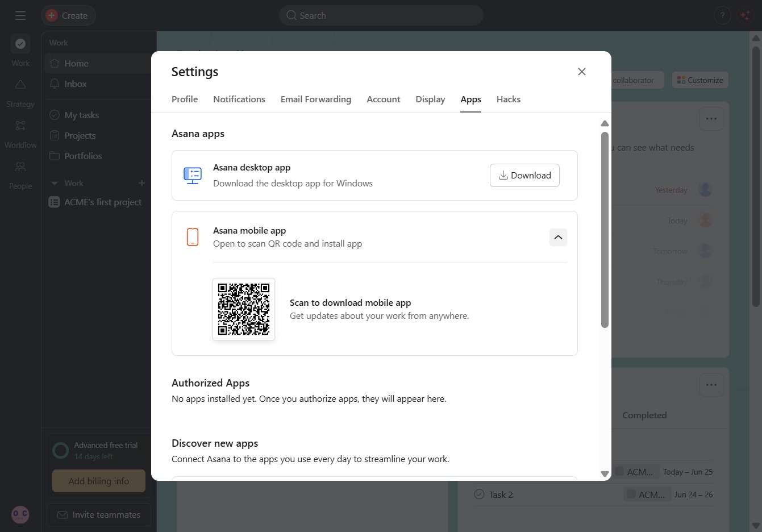Click the Add billing info button

click(99, 481)
